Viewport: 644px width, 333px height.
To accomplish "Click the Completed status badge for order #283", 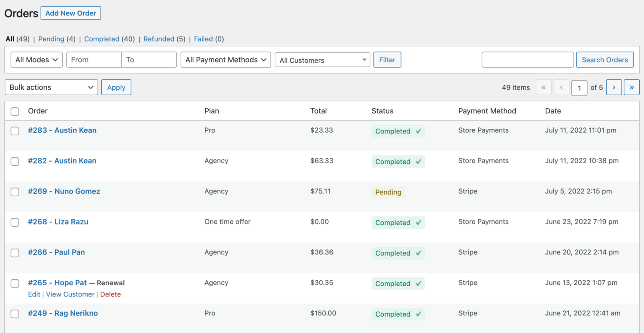I will 398,131.
